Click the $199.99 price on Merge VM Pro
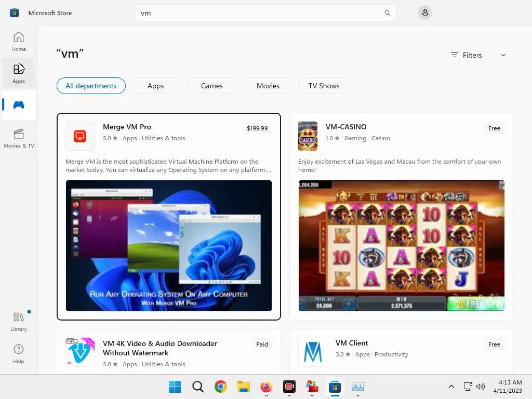Screen dimensions: 532x399 coord(257,128)
